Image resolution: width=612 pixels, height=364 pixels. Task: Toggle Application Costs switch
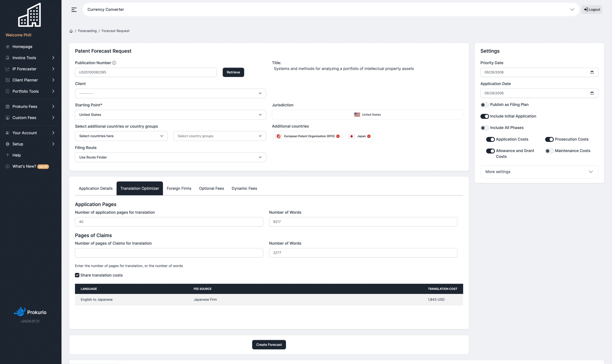click(x=490, y=139)
